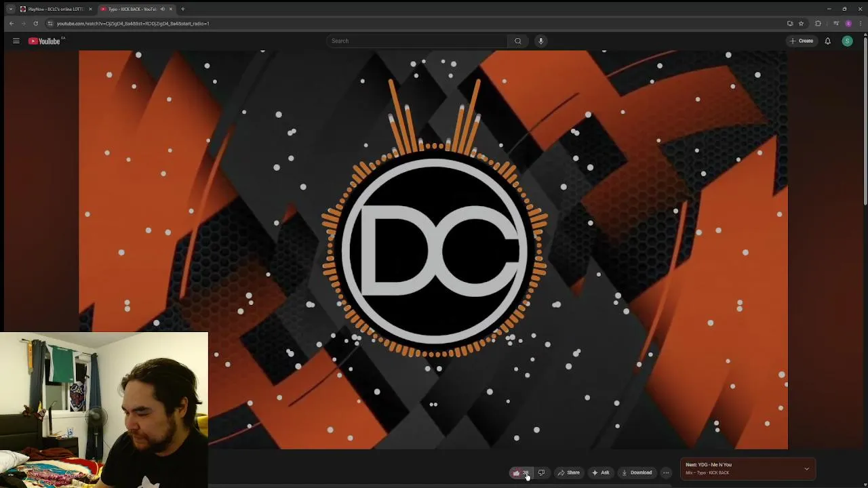Toggle dislike on the video
Image resolution: width=868 pixels, height=488 pixels.
[x=541, y=472]
